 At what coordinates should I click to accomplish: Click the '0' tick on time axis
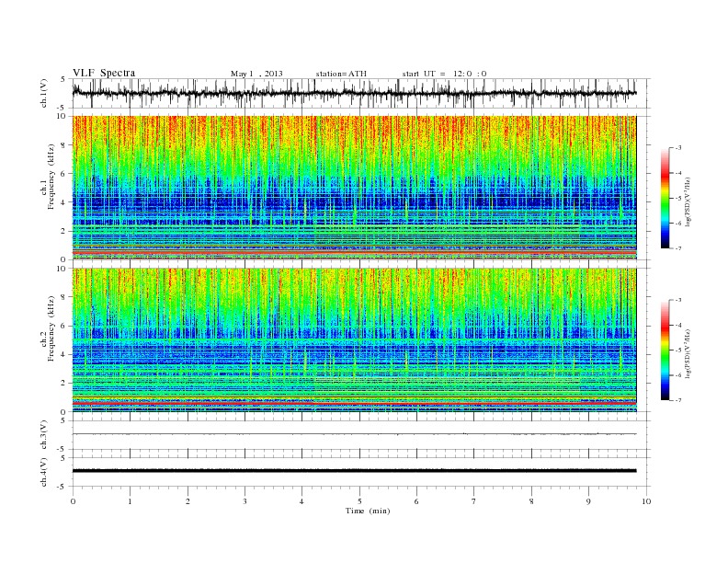pos(73,501)
